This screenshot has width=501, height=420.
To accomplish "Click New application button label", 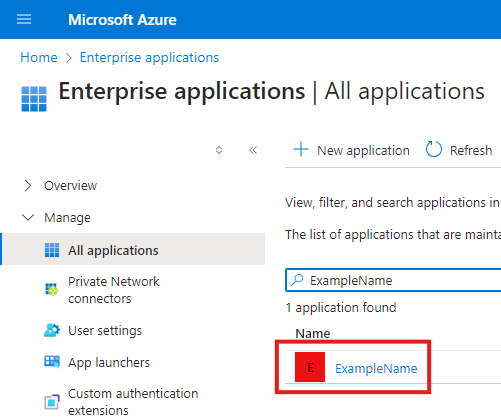I will (x=363, y=150).
